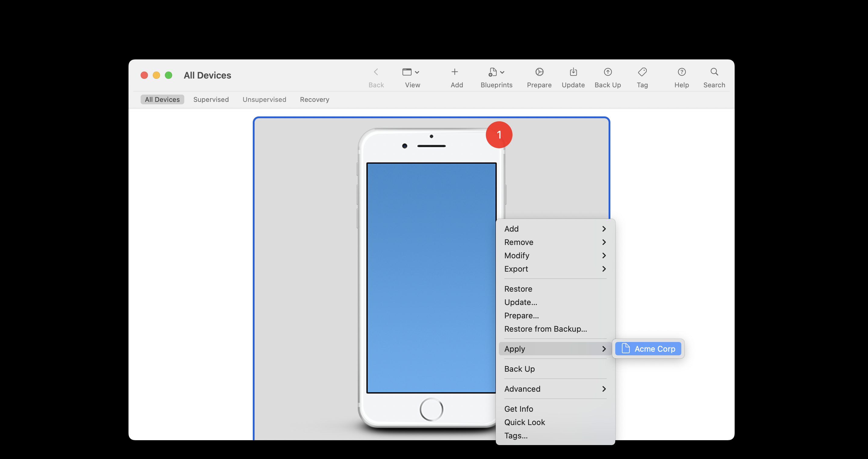Viewport: 868px width, 459px height.
Task: Expand the Export submenu
Action: tap(555, 269)
